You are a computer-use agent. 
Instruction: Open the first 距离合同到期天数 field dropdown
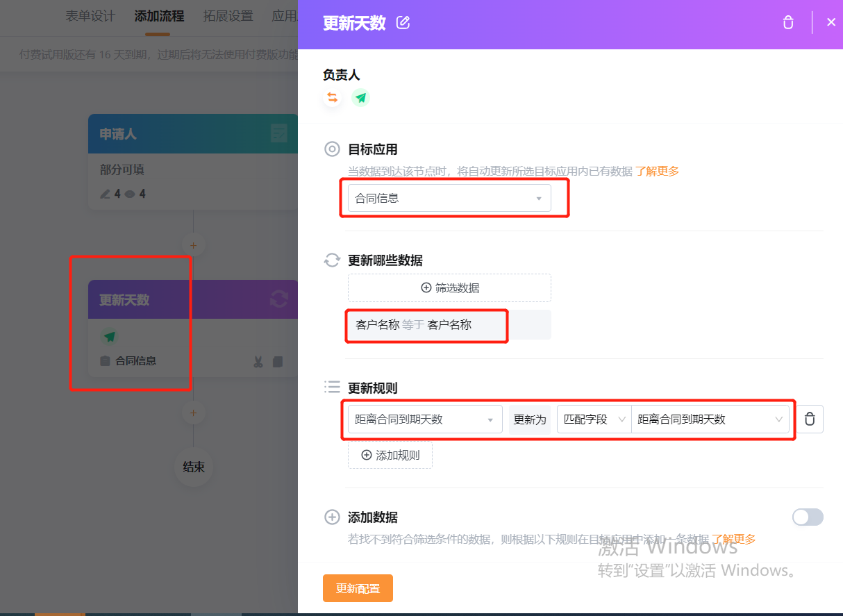click(425, 419)
